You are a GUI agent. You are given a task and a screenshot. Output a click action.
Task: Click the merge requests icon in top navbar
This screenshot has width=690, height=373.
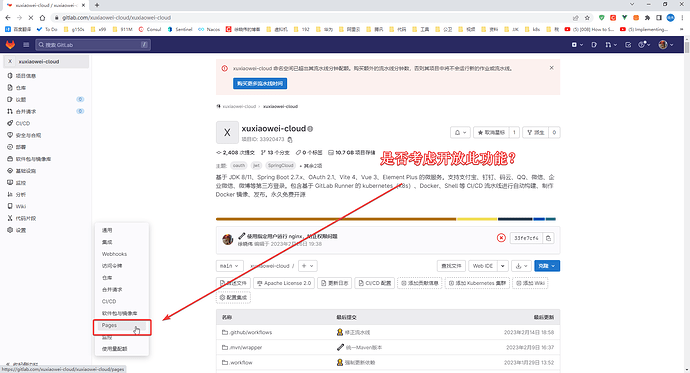610,44
